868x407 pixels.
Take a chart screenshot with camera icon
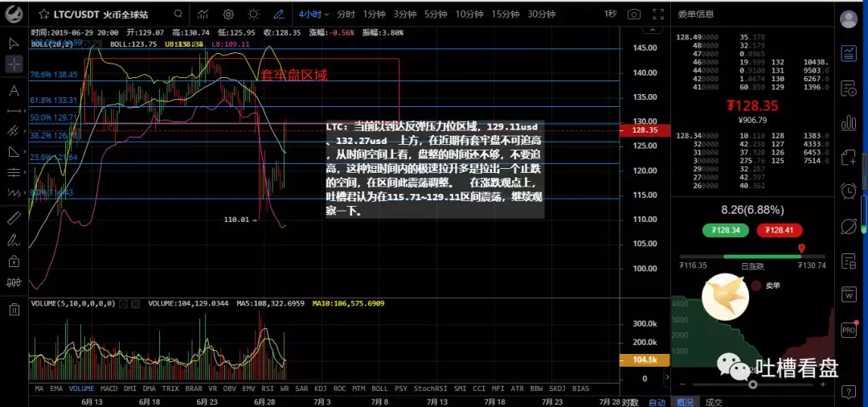pos(634,14)
